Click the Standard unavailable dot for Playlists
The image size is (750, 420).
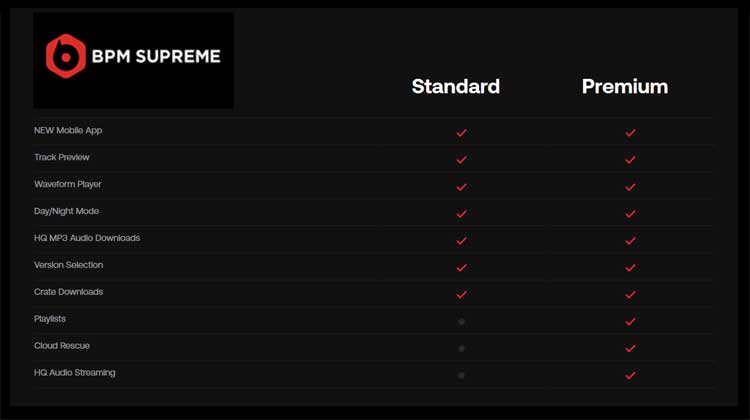tap(461, 321)
